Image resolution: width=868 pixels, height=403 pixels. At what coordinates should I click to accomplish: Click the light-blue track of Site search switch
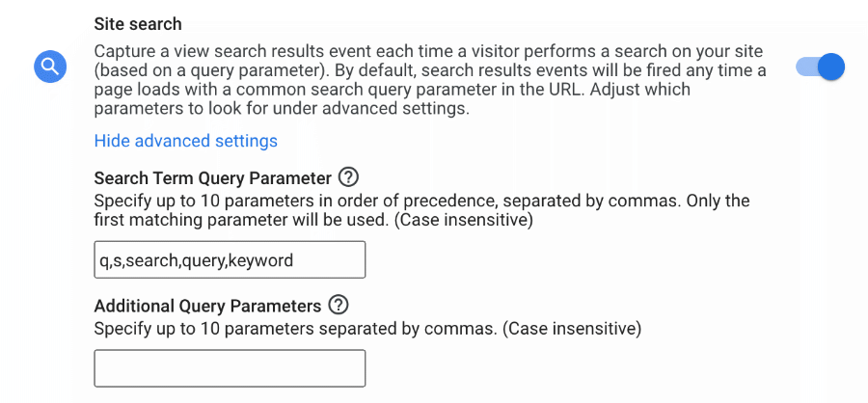point(806,67)
